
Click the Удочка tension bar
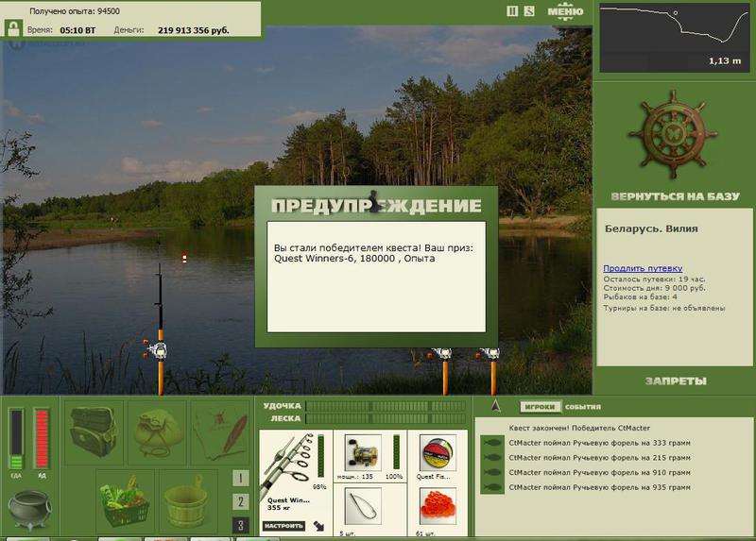[386, 406]
